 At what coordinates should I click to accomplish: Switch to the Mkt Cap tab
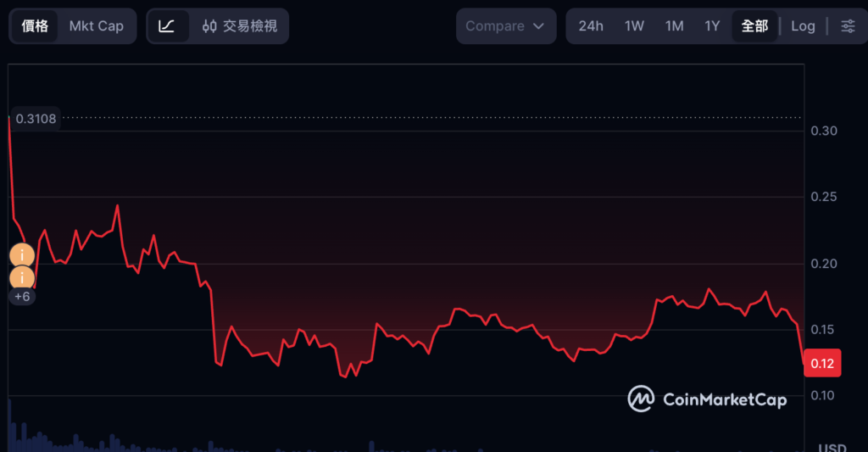click(x=96, y=26)
